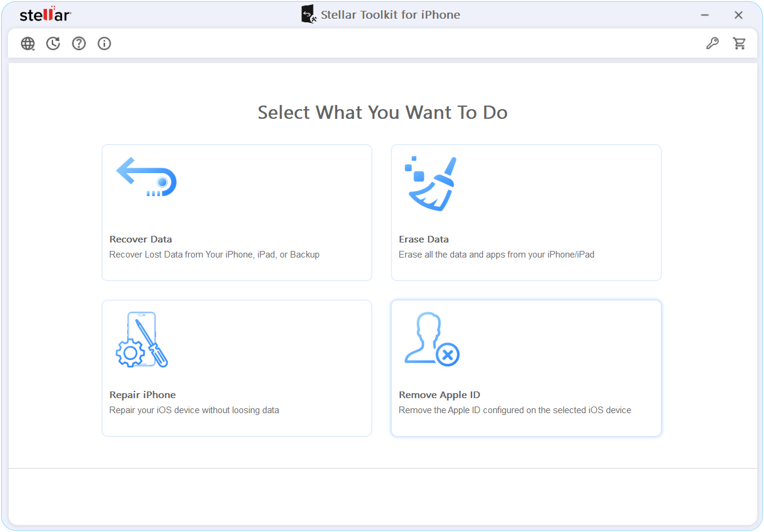This screenshot has width=764, height=532.
Task: Activate the software using the key icon
Action: (712, 43)
